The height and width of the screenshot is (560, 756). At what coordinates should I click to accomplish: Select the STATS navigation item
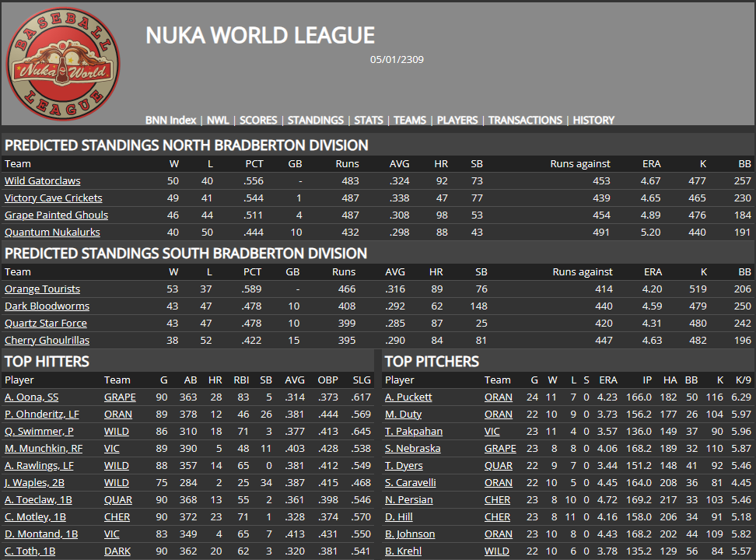coord(369,121)
